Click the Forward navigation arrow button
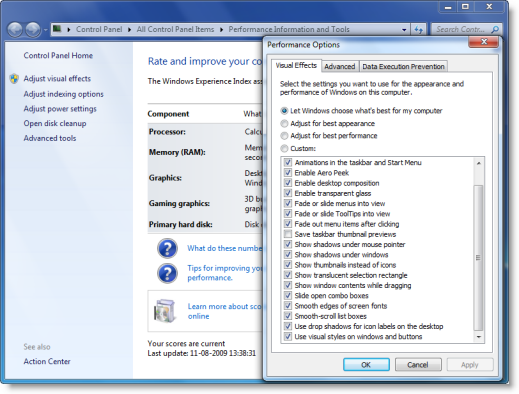 33,30
